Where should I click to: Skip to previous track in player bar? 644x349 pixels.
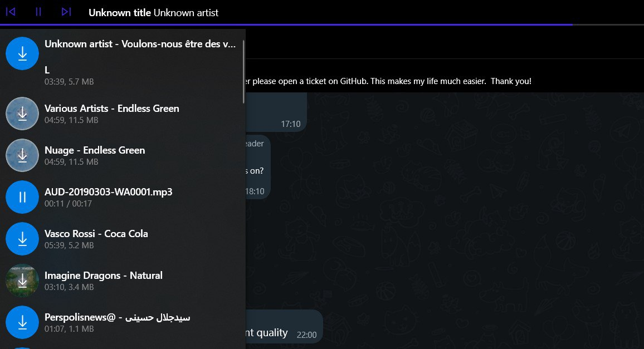pyautogui.click(x=11, y=12)
